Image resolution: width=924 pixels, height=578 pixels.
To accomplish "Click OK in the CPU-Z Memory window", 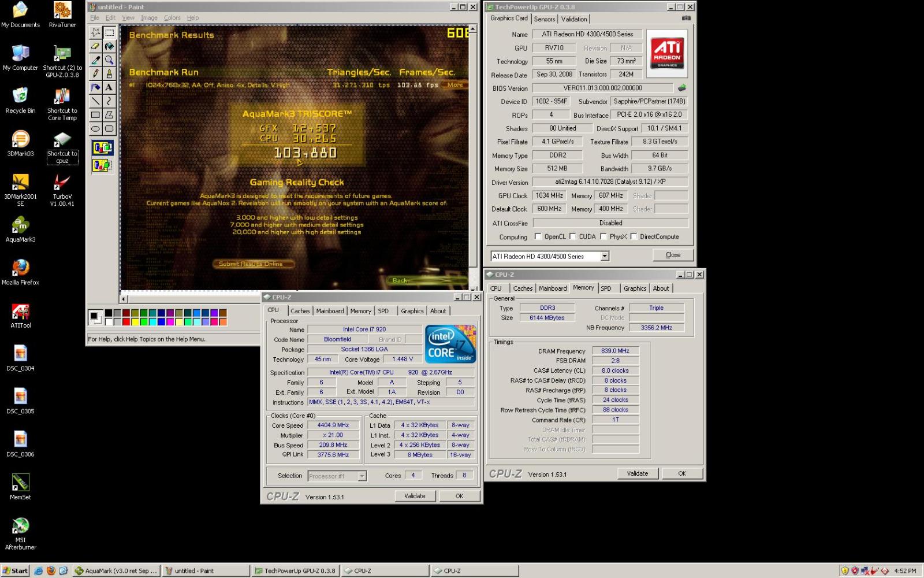I will (x=682, y=473).
